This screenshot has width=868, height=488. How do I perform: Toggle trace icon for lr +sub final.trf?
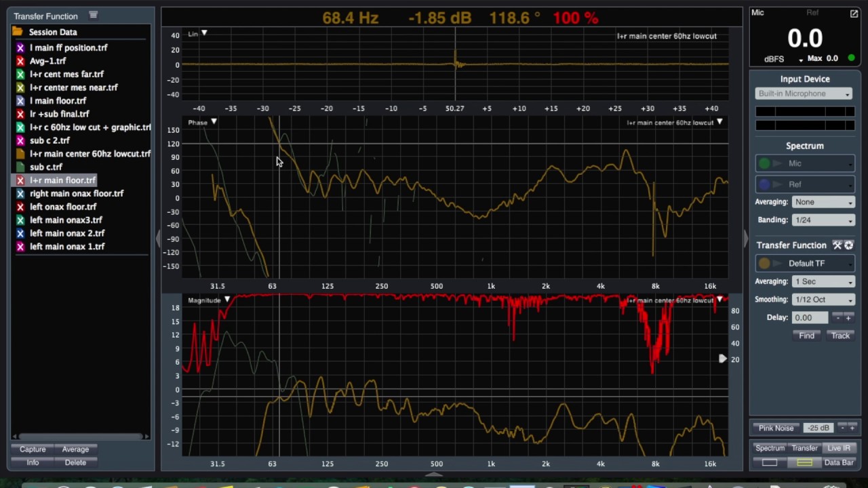click(20, 114)
